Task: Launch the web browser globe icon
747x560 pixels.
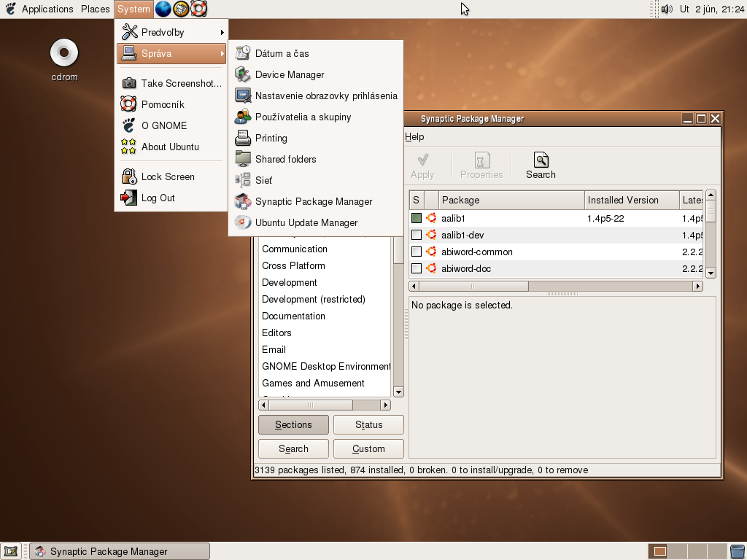Action: (x=163, y=9)
